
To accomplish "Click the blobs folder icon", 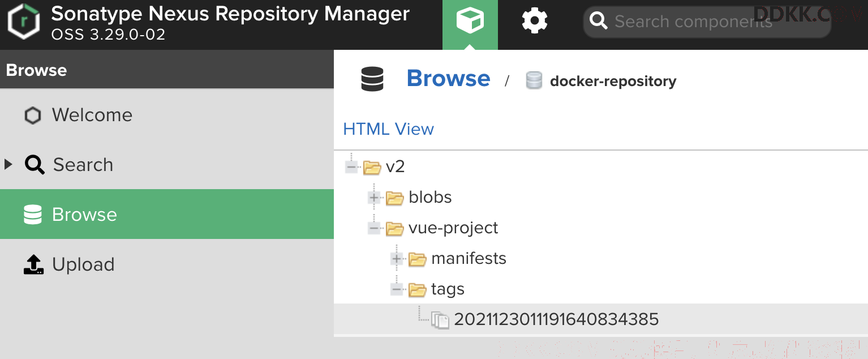I will pyautogui.click(x=394, y=198).
